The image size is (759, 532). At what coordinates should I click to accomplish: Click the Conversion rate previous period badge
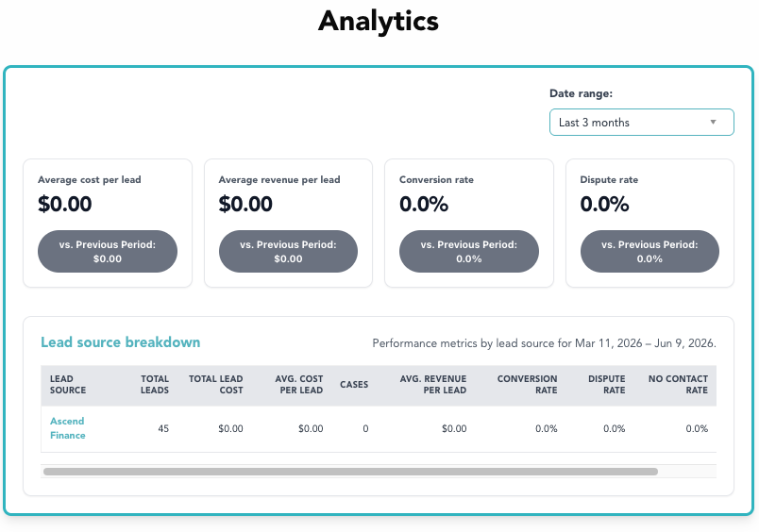pyautogui.click(x=469, y=252)
